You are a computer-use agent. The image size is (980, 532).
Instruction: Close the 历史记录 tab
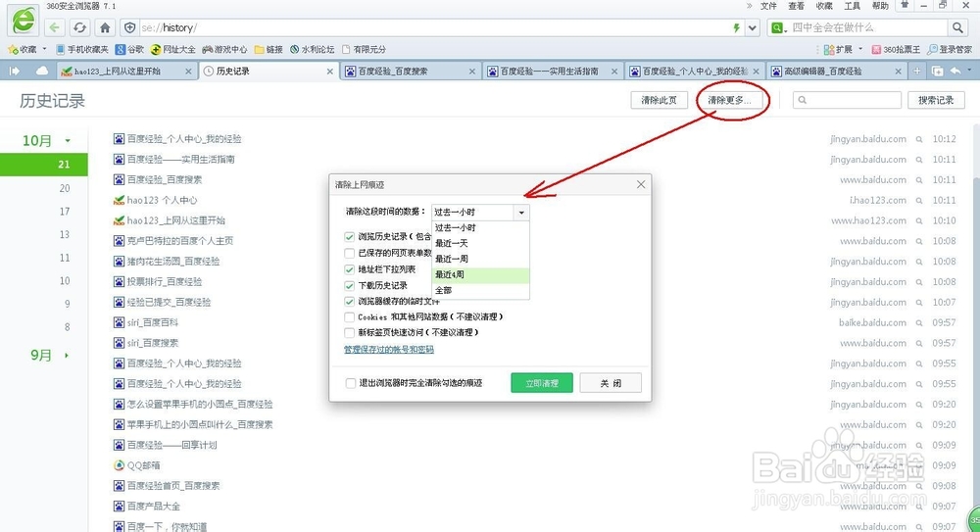pos(330,72)
